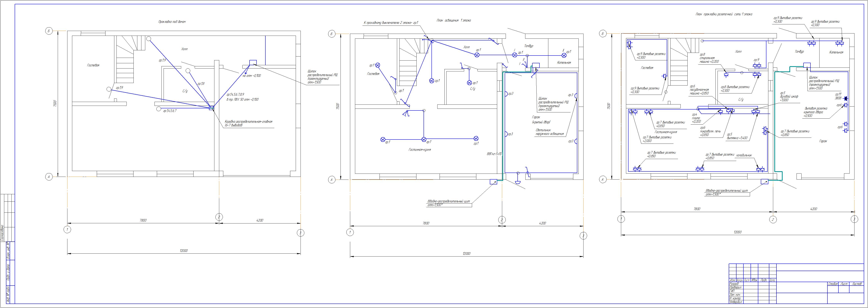Select input distribution board rectangle on lighting plan
Viewport: 868px width, 308px height.
point(493,182)
